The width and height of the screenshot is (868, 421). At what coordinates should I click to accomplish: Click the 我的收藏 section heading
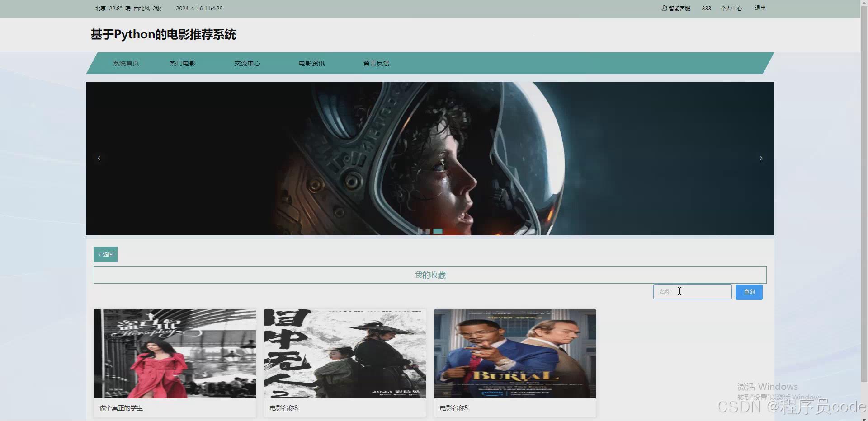430,275
